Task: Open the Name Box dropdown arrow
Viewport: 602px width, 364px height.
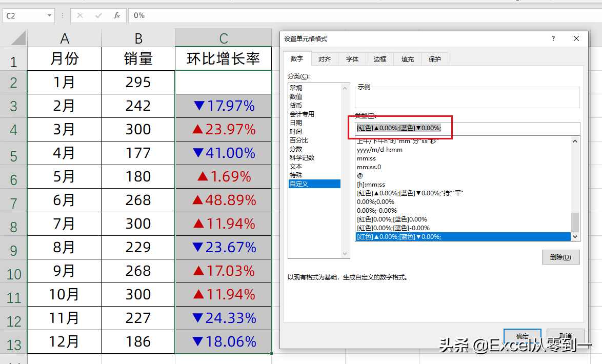Action: coord(49,15)
